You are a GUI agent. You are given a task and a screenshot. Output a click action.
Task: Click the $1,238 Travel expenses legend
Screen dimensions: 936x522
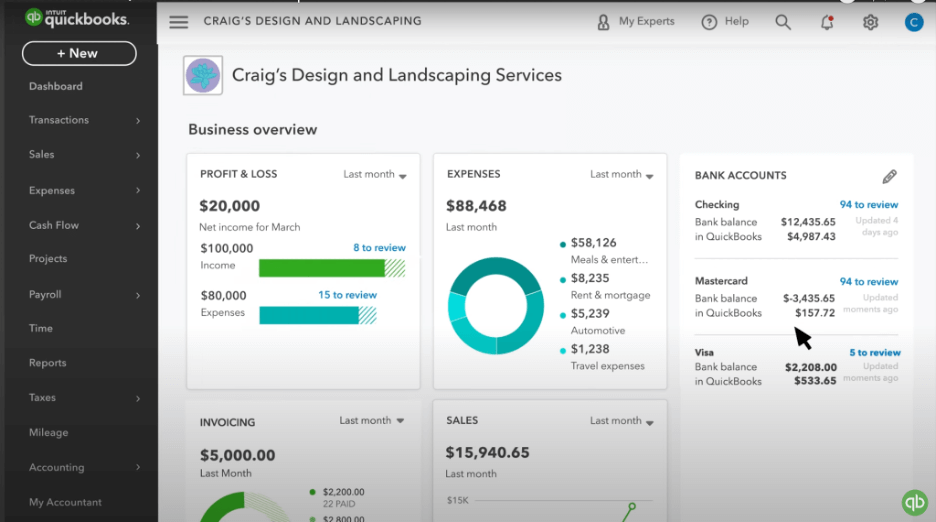602,357
